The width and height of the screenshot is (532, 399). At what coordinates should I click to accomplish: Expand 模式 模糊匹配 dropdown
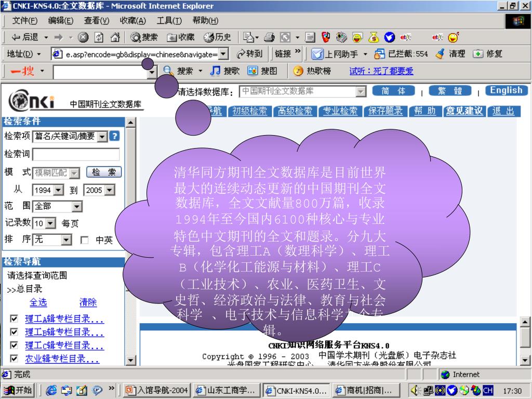pyautogui.click(x=74, y=173)
